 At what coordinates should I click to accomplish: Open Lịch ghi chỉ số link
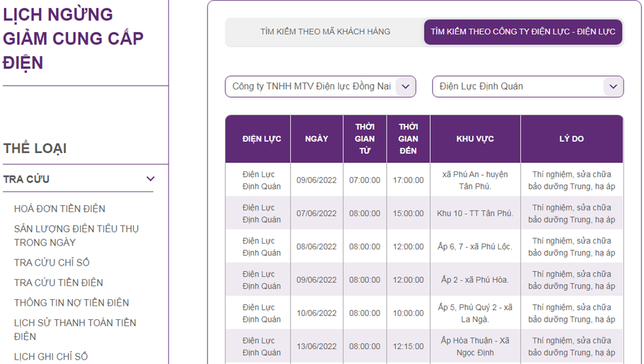pyautogui.click(x=51, y=356)
